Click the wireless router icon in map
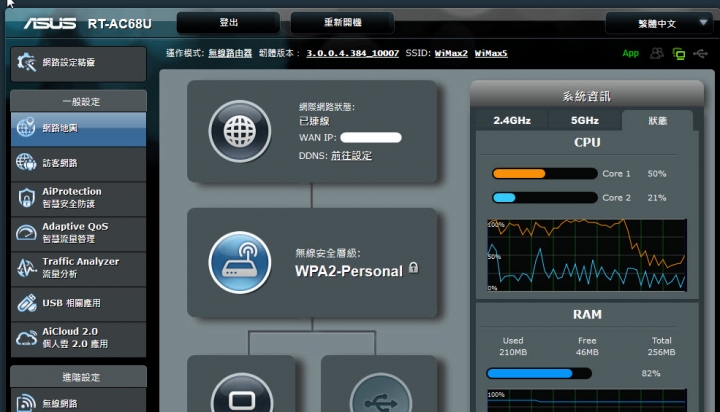This screenshot has height=412, width=720. [x=240, y=263]
